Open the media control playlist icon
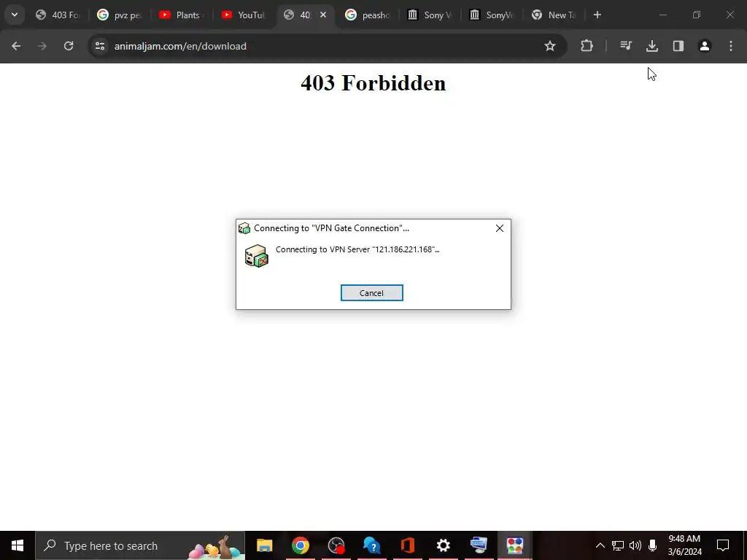 coord(625,46)
